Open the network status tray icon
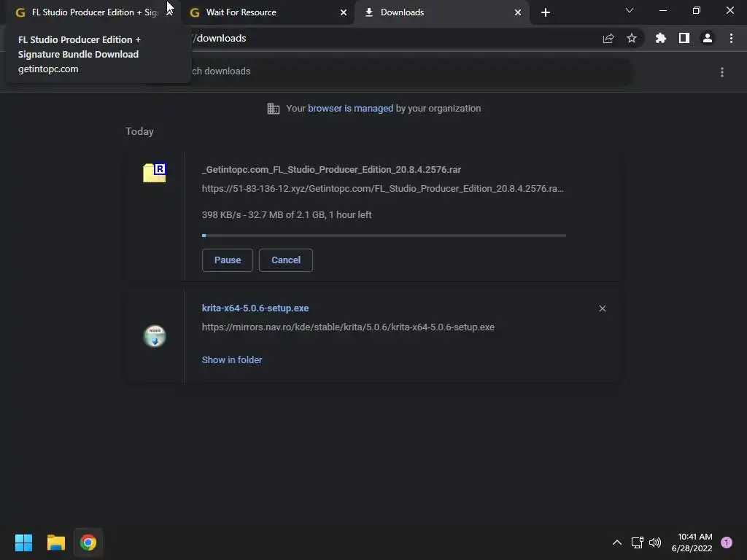 [x=638, y=542]
